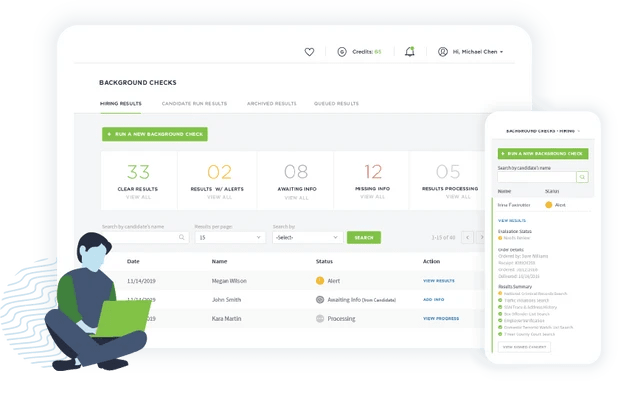Click the user profile avatar icon
The image size is (618, 399).
[443, 52]
